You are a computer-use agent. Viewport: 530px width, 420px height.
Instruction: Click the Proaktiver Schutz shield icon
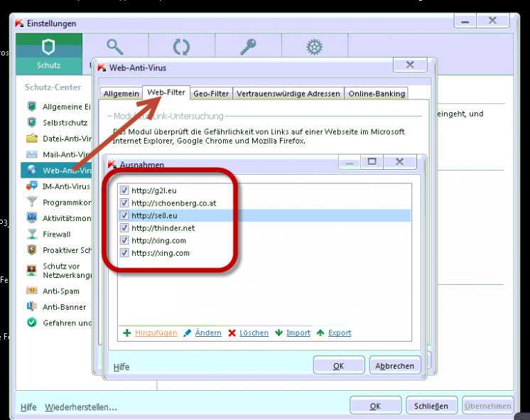32,250
